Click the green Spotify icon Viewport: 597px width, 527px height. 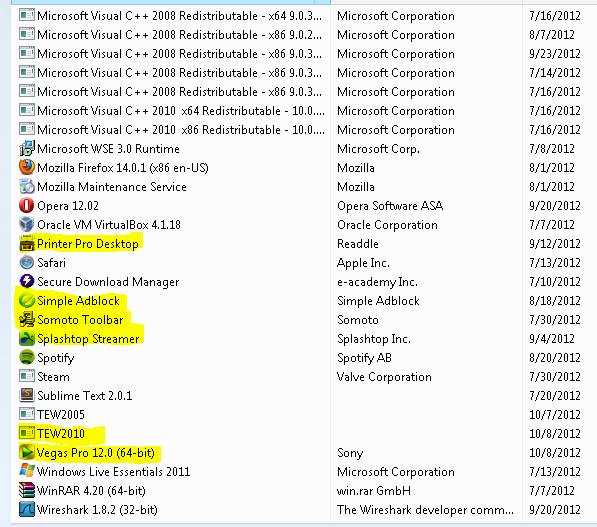coord(27,357)
